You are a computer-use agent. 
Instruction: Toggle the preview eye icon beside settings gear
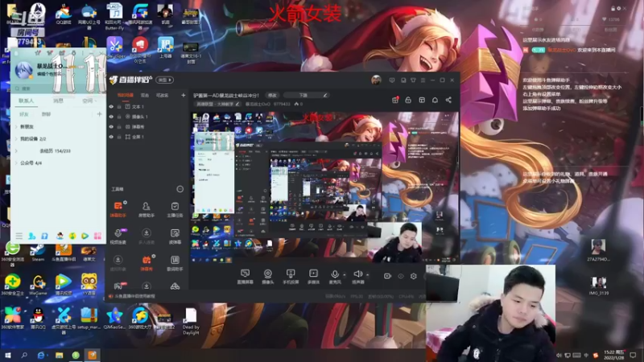[x=400, y=276]
